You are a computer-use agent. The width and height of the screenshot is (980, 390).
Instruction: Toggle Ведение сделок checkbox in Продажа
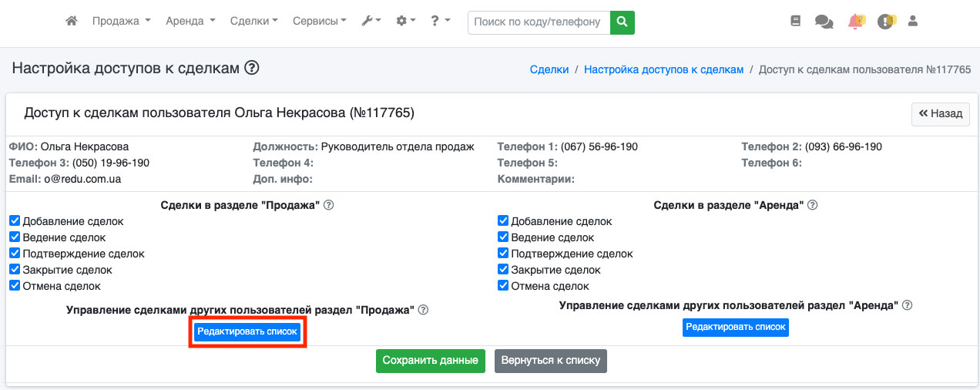pos(15,237)
